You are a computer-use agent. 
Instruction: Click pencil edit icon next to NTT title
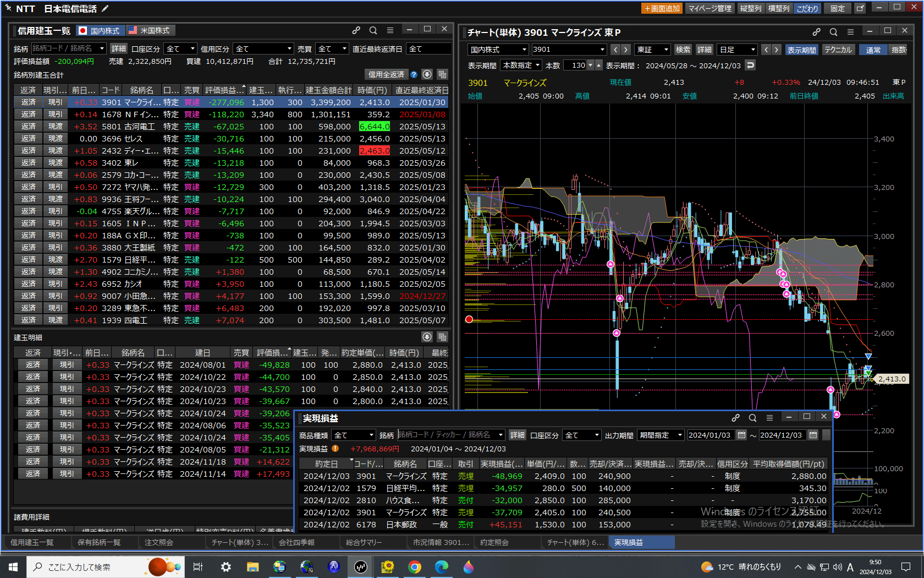pos(105,8)
